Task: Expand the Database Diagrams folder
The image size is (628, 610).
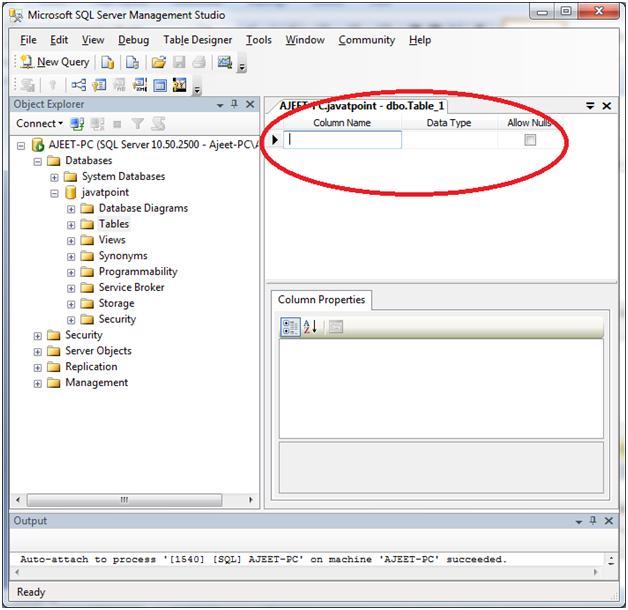Action: pyautogui.click(x=71, y=209)
